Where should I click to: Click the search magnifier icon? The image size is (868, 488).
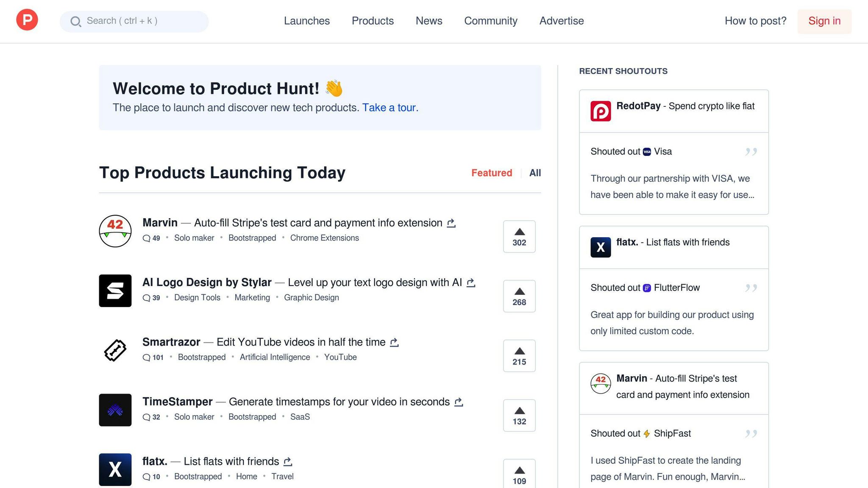76,22
